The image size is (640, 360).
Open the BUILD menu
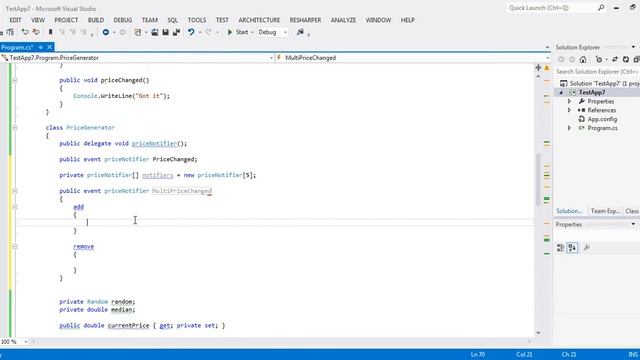coord(96,20)
